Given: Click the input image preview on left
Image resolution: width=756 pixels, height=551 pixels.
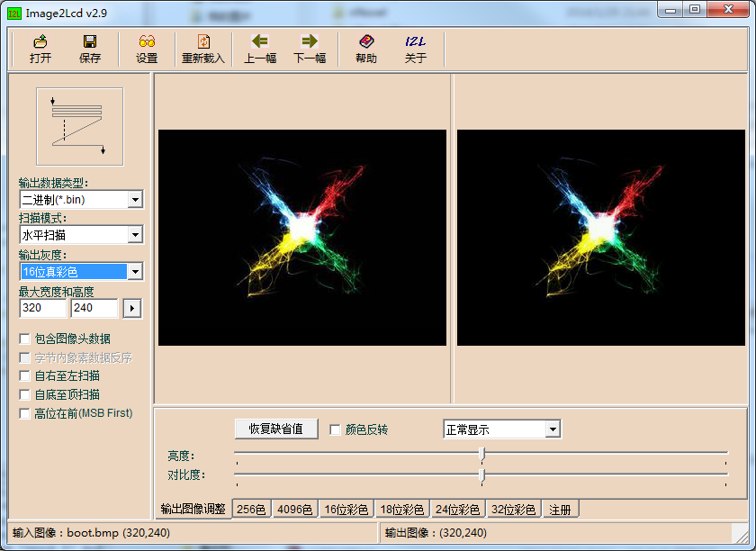Looking at the screenshot, I should 302,238.
